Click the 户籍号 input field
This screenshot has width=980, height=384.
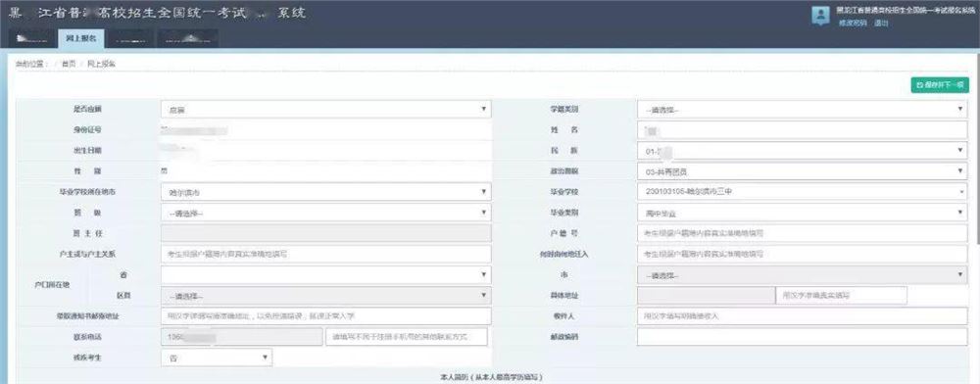coord(802,233)
